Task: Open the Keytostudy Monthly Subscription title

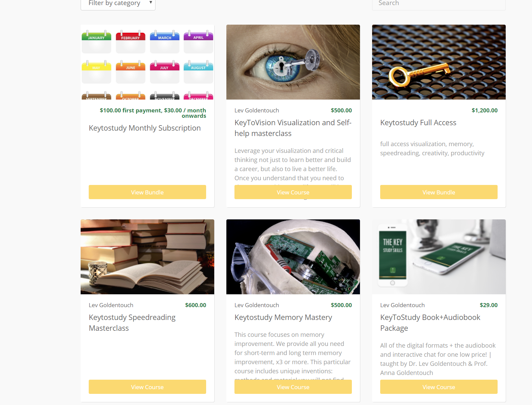Action: point(145,128)
